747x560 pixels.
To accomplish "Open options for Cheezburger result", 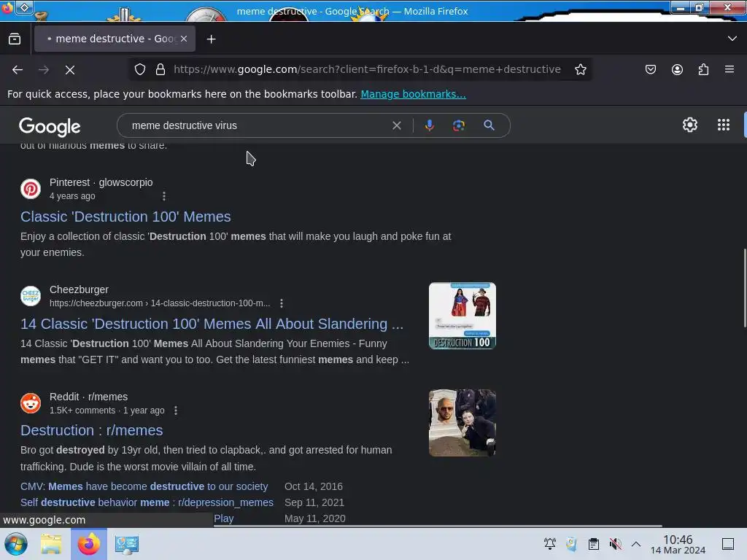I will tap(282, 303).
